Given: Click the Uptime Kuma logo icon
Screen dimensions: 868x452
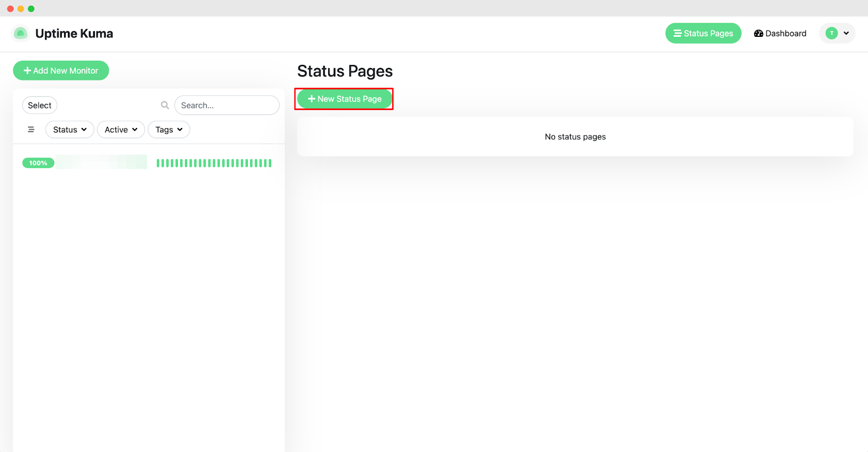Looking at the screenshot, I should 21,34.
